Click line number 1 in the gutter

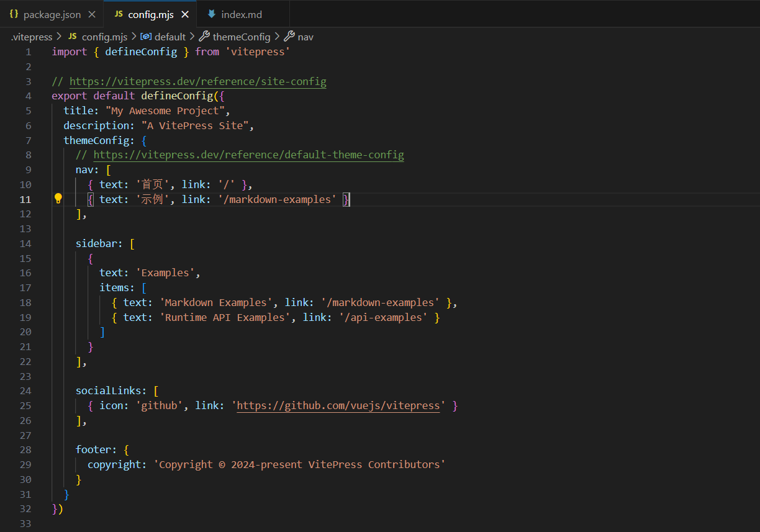[28, 52]
